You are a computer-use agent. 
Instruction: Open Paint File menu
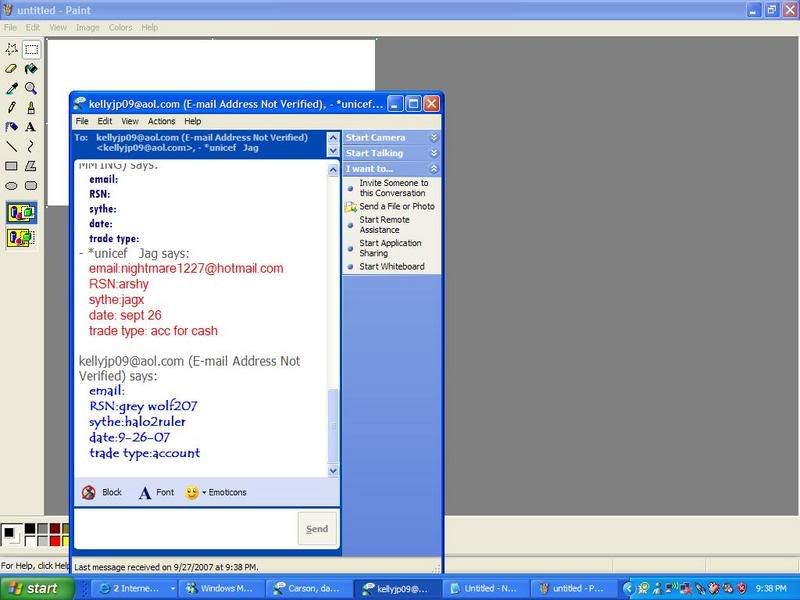(x=10, y=28)
